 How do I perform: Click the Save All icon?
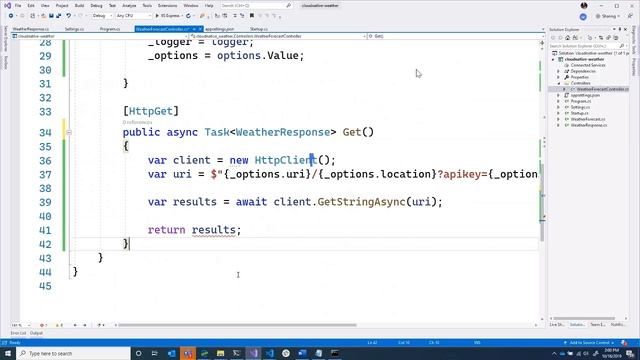point(59,16)
